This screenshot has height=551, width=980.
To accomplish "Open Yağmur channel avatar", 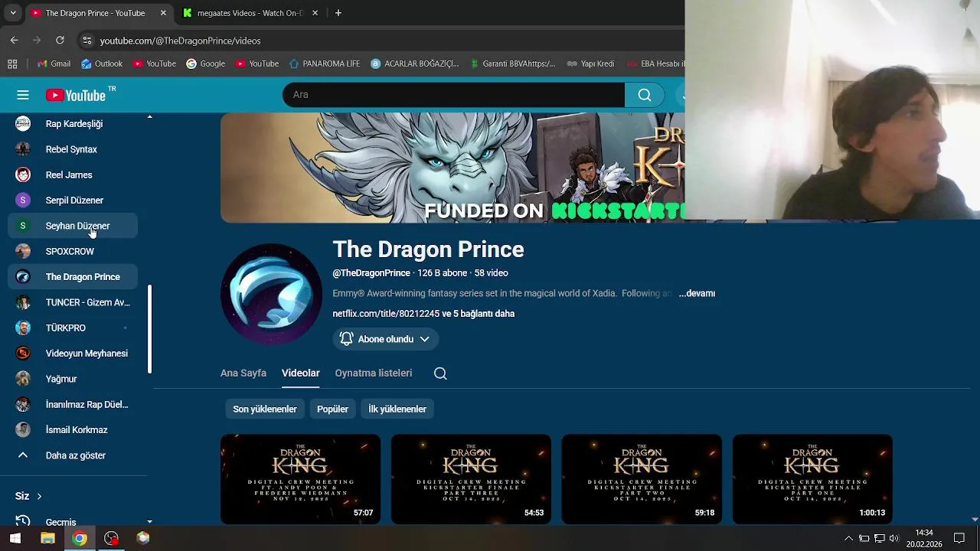I will coord(23,379).
